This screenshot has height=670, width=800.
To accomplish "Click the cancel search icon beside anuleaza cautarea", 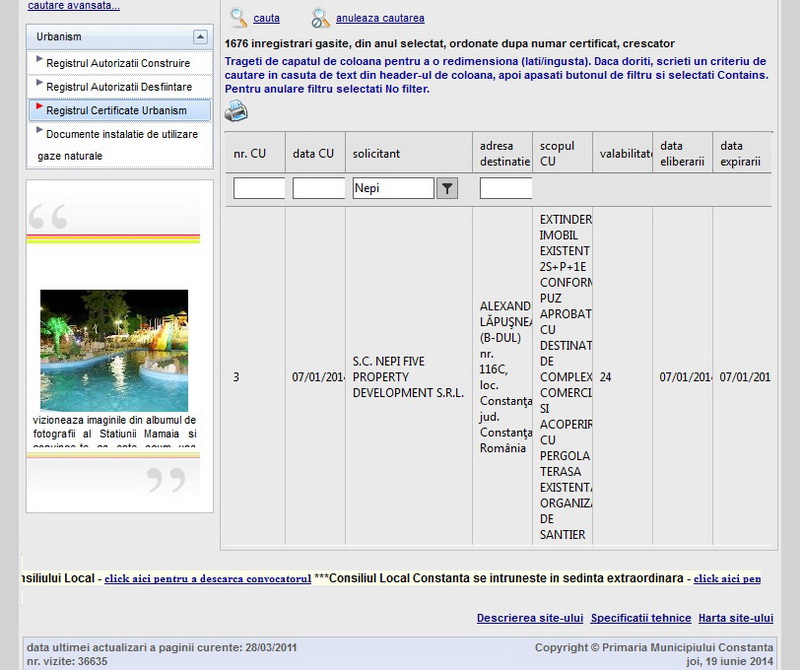I will (x=320, y=17).
